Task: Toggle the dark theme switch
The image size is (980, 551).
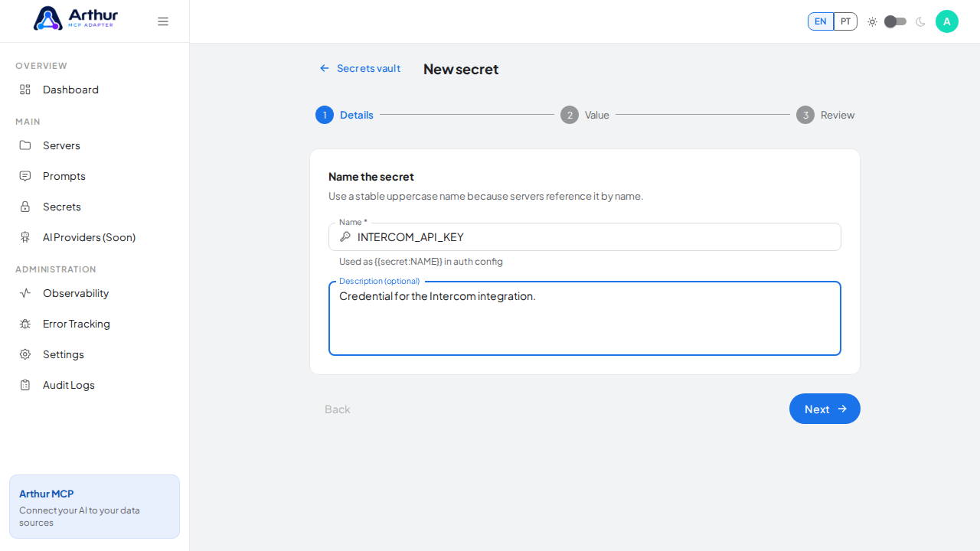Action: click(896, 21)
